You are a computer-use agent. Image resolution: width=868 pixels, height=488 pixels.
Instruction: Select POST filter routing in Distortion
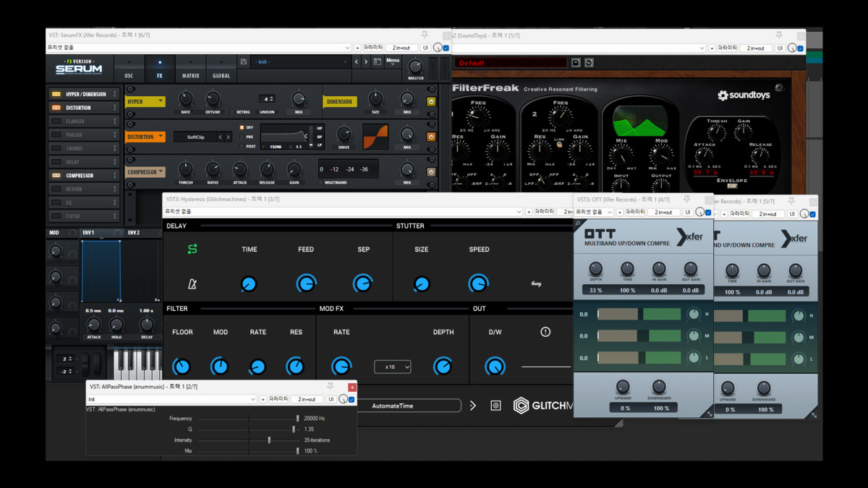point(242,146)
